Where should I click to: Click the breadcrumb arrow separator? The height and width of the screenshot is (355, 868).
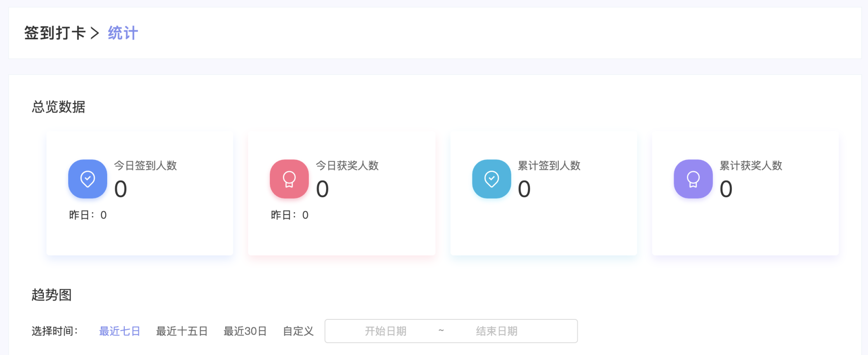[95, 33]
